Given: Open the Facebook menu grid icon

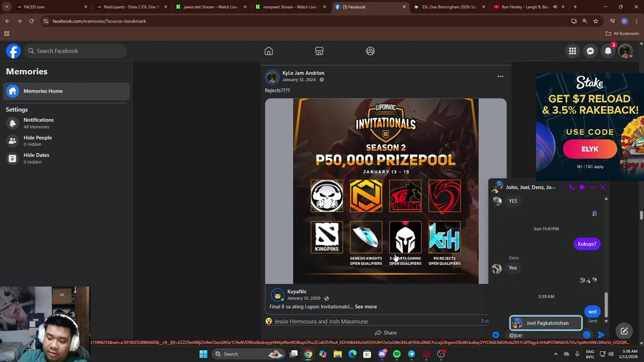Looking at the screenshot, I should coord(573,51).
